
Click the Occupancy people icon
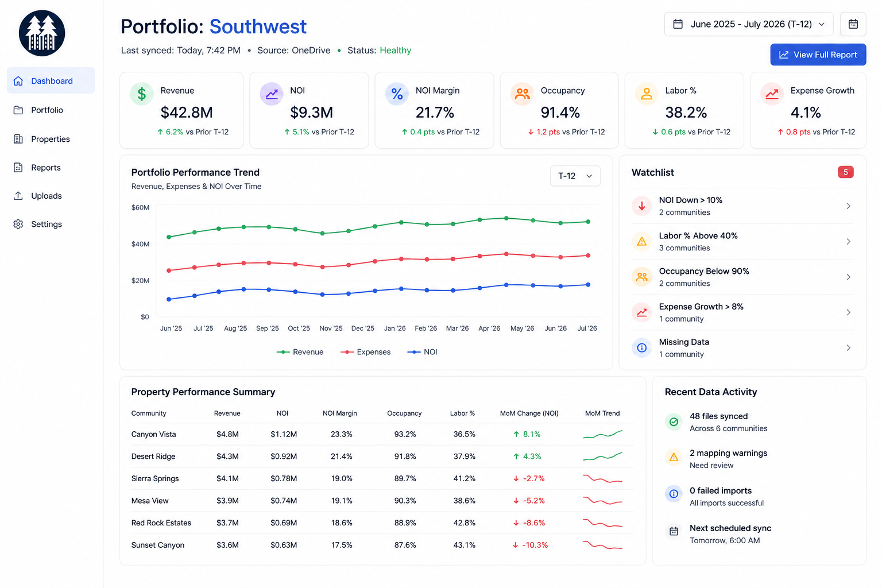pos(522,94)
